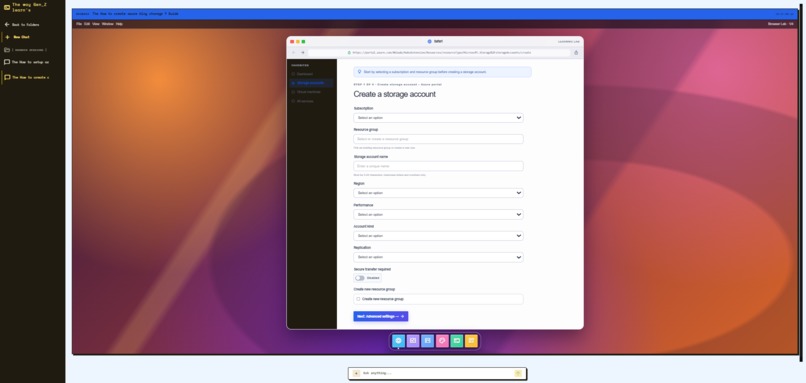Open the Performance dropdown
This screenshot has height=383, width=806.
[438, 214]
